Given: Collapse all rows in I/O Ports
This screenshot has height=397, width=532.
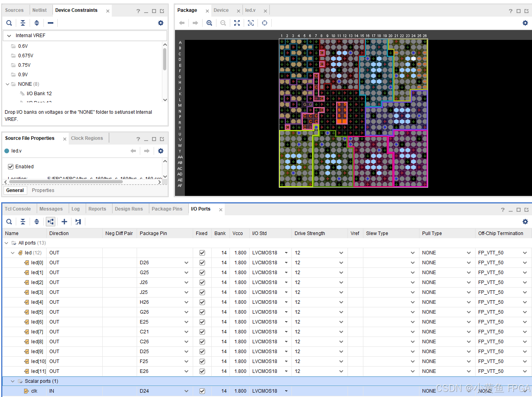Looking at the screenshot, I should 23,222.
